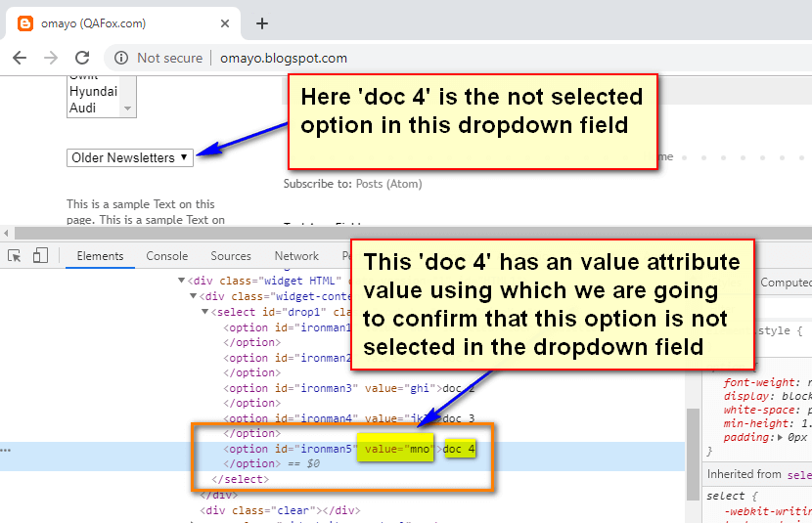The height and width of the screenshot is (523, 812).
Task: Click the Elements panel vertical scrollbar
Action: [x=694, y=454]
